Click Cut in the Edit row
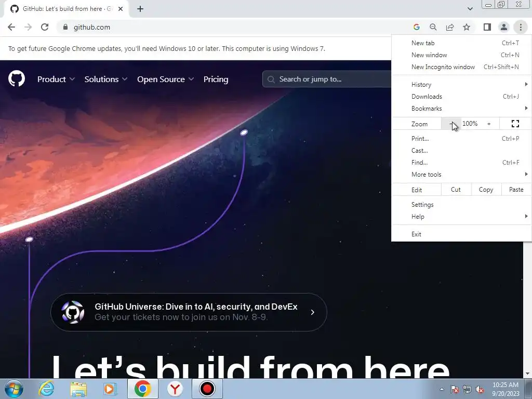 (x=456, y=190)
